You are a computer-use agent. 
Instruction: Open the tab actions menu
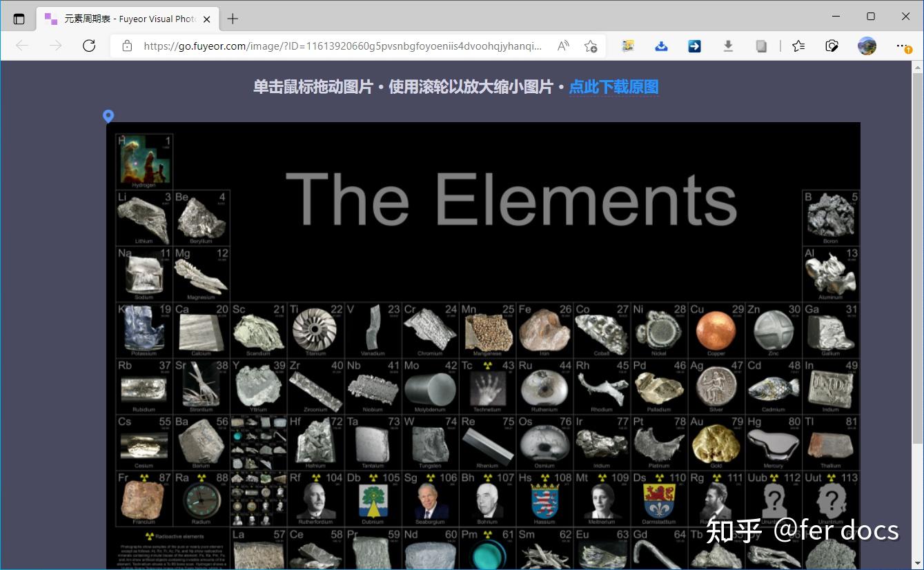pyautogui.click(x=19, y=19)
